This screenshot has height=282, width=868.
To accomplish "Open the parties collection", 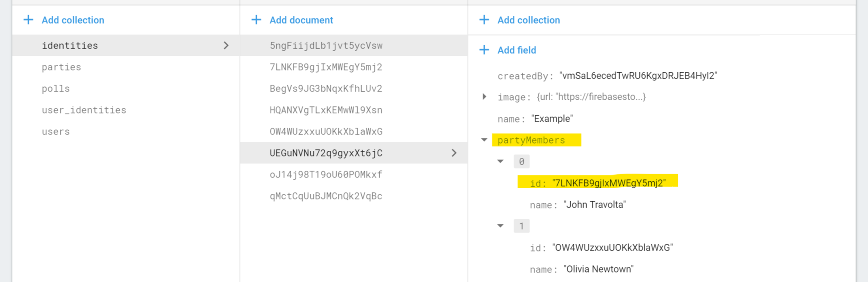I will 62,67.
